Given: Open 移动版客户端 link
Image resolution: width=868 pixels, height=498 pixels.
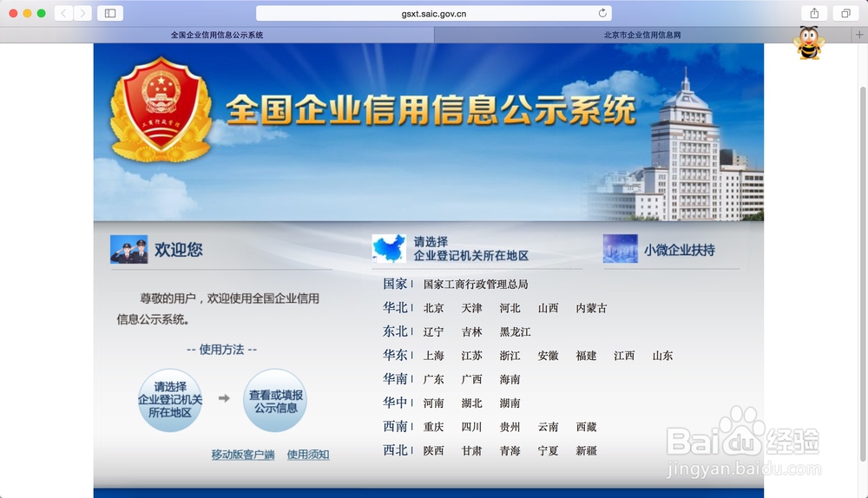Looking at the screenshot, I should point(243,455).
